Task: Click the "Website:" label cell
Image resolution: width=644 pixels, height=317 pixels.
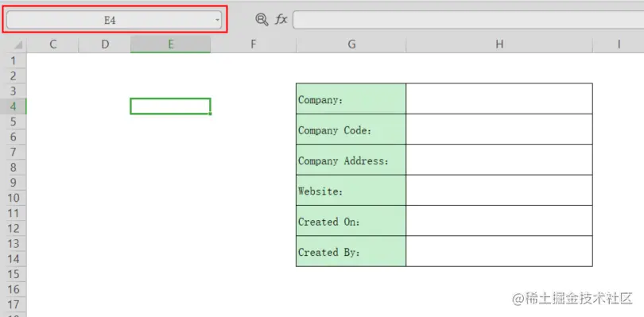Action: pos(351,190)
